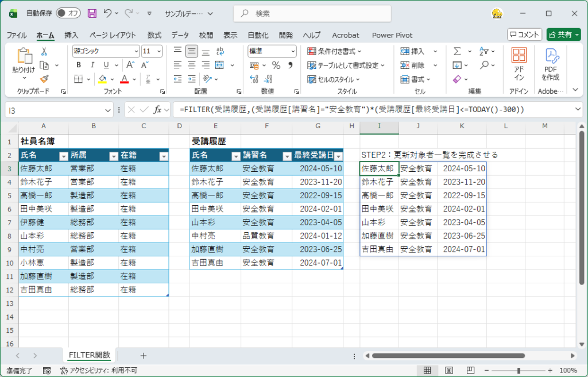This screenshot has height=377, width=588.
Task: Open the 最終受講日 filter dropdown
Action: coord(338,156)
